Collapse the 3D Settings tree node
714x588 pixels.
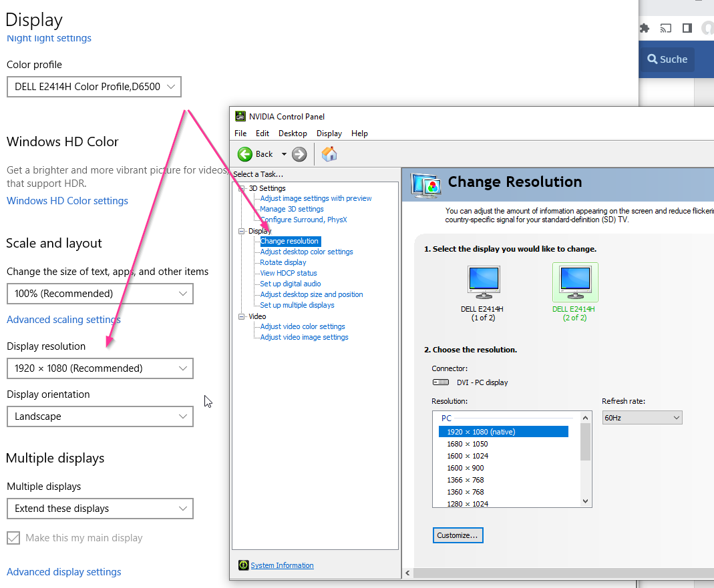(x=241, y=188)
